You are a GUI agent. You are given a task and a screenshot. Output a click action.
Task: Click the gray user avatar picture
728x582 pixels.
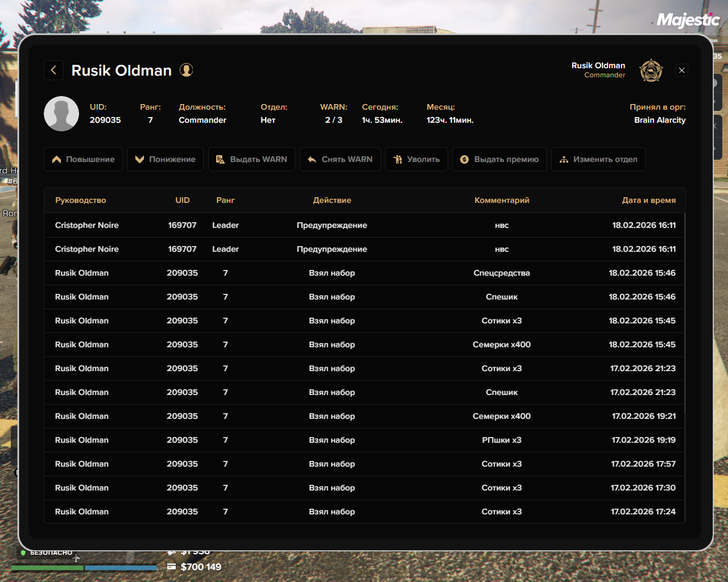[x=61, y=114]
